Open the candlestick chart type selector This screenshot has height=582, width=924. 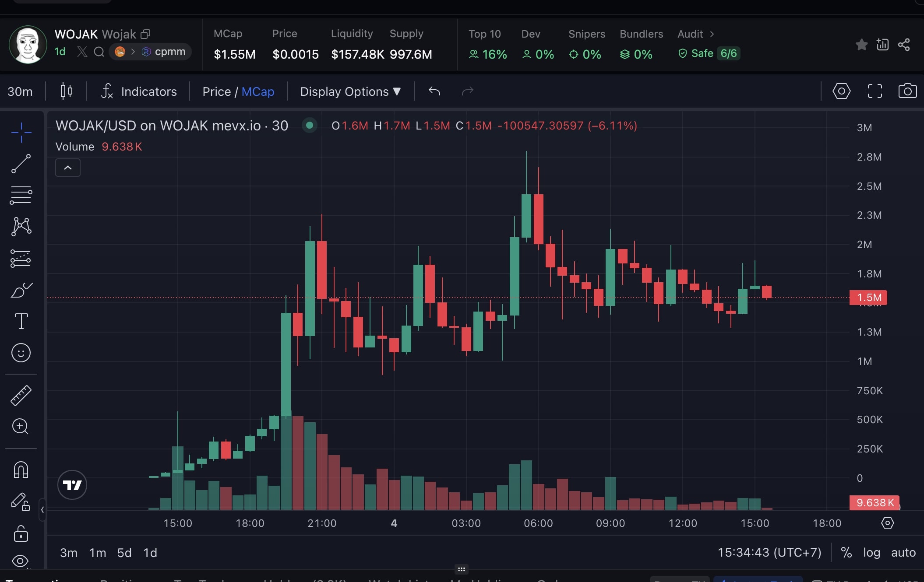(66, 91)
